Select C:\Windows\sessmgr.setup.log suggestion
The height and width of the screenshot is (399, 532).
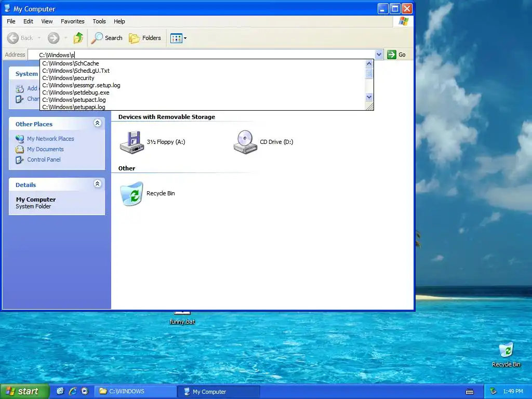tap(203, 85)
